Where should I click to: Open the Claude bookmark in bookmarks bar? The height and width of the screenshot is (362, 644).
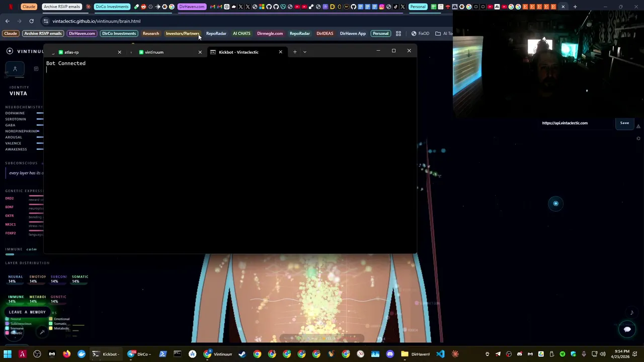[x=11, y=34]
